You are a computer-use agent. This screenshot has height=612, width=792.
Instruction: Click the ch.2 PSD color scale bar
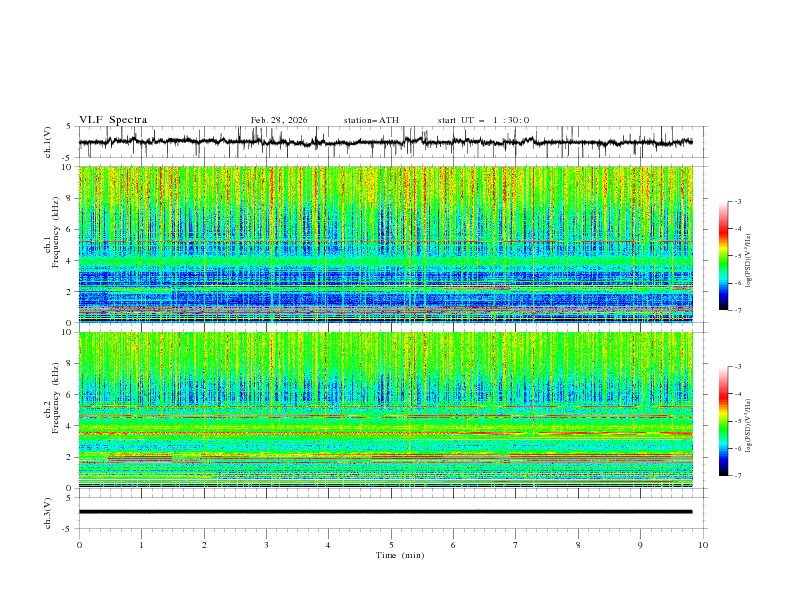[x=723, y=421]
